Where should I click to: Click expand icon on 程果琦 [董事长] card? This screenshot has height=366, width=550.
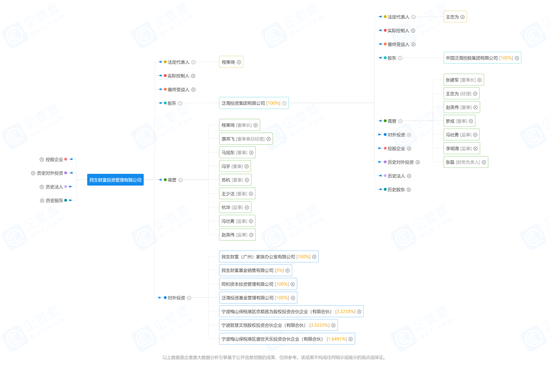[255, 125]
